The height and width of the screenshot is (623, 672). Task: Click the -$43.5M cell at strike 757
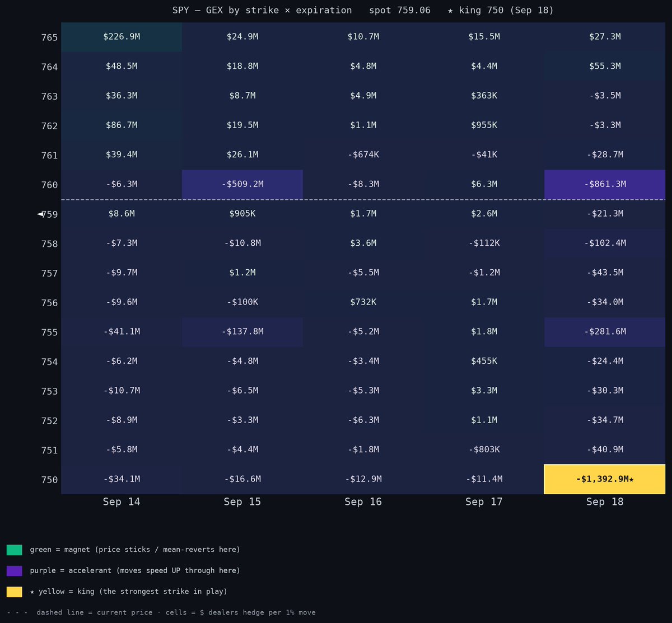click(x=605, y=273)
